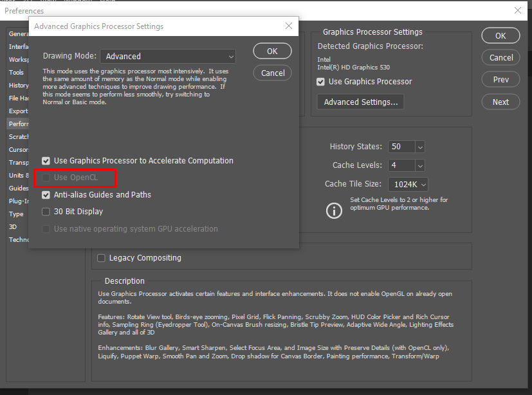Disable Use Graphics Processor to Accelerate Computation
Image resolution: width=532 pixels, height=395 pixels.
click(x=46, y=160)
